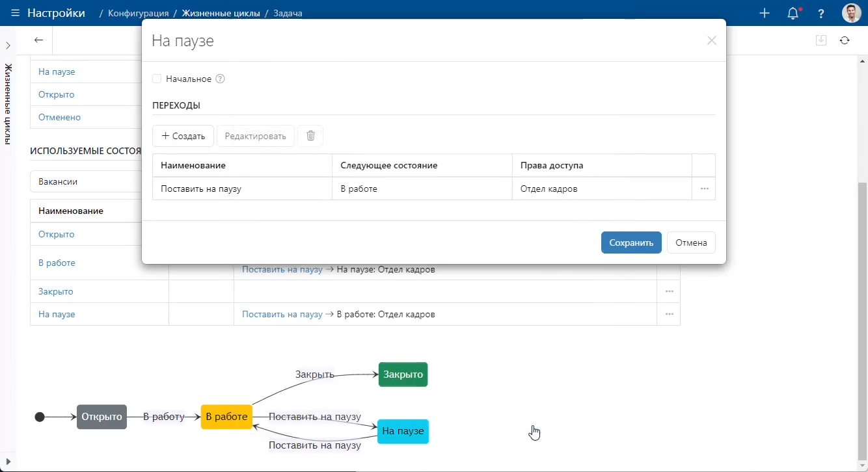This screenshot has width=868, height=472.
Task: Select the Отдел кадров cell in dialog table
Action: pyautogui.click(x=602, y=189)
